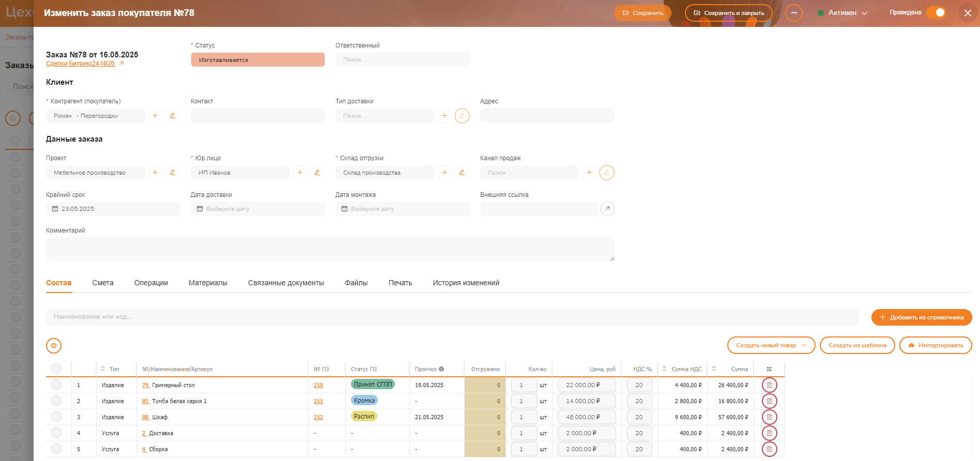Open Создать новый товар dropdown
The height and width of the screenshot is (461, 980).
click(771, 345)
